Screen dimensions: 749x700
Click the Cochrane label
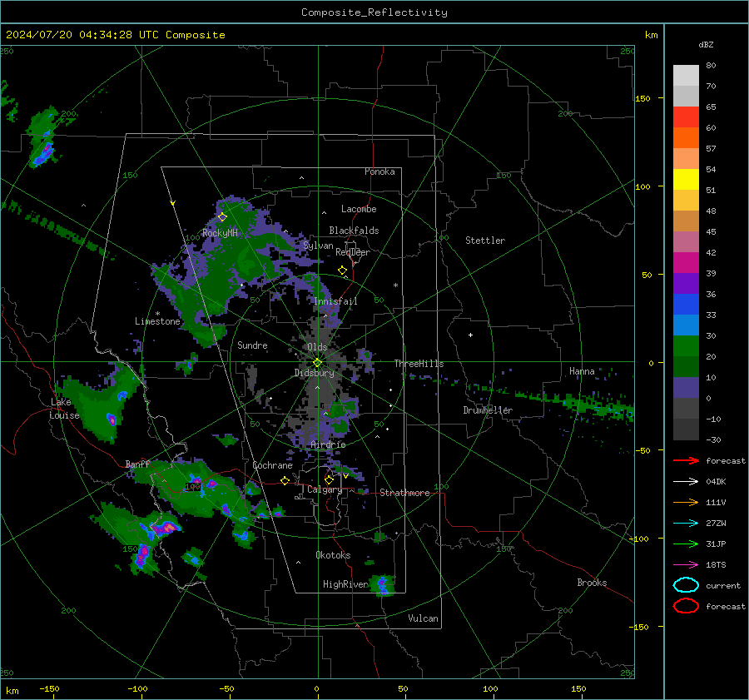click(x=272, y=465)
